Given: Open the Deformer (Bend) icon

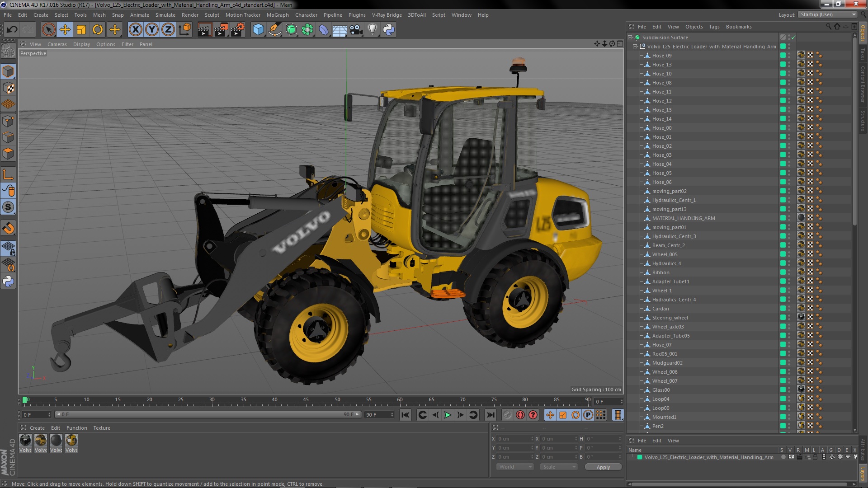Looking at the screenshot, I should (324, 30).
